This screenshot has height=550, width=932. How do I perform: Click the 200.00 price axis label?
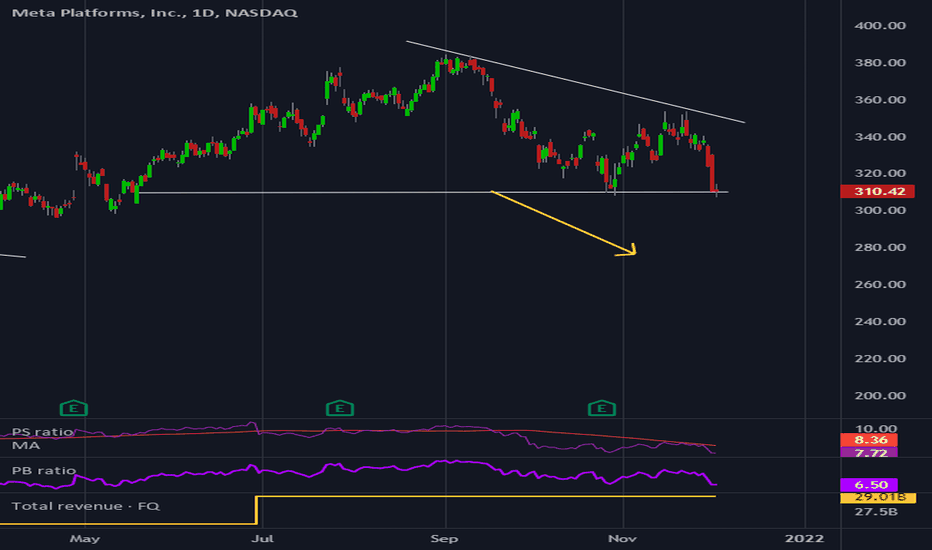pos(880,395)
